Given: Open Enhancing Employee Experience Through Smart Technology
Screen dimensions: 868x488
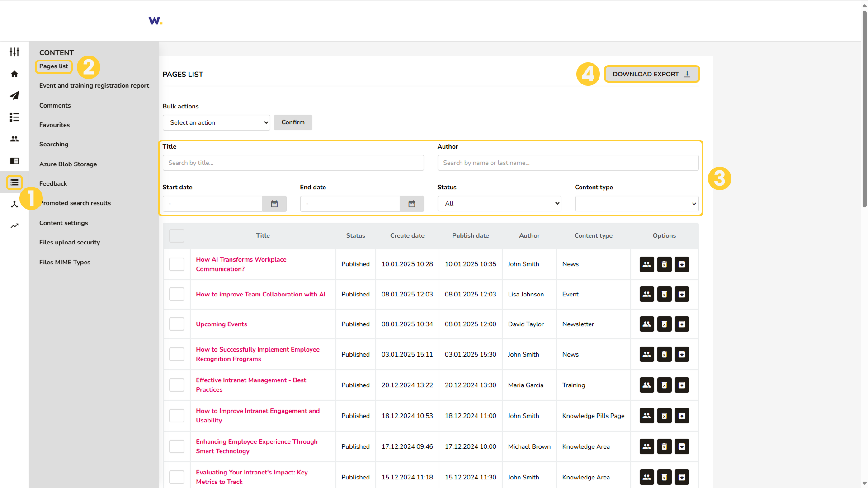Looking at the screenshot, I should (x=257, y=446).
